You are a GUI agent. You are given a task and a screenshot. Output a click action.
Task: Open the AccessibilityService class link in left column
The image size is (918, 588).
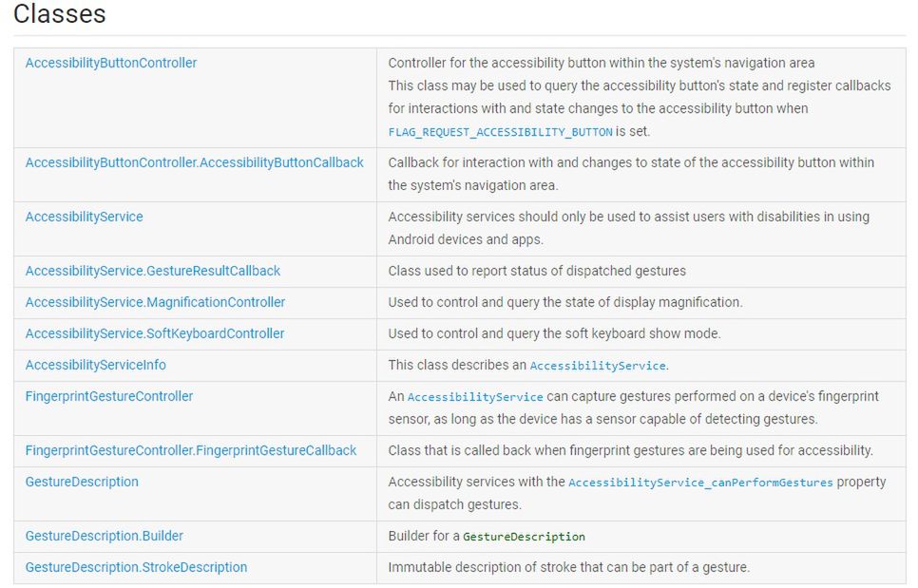coord(84,217)
